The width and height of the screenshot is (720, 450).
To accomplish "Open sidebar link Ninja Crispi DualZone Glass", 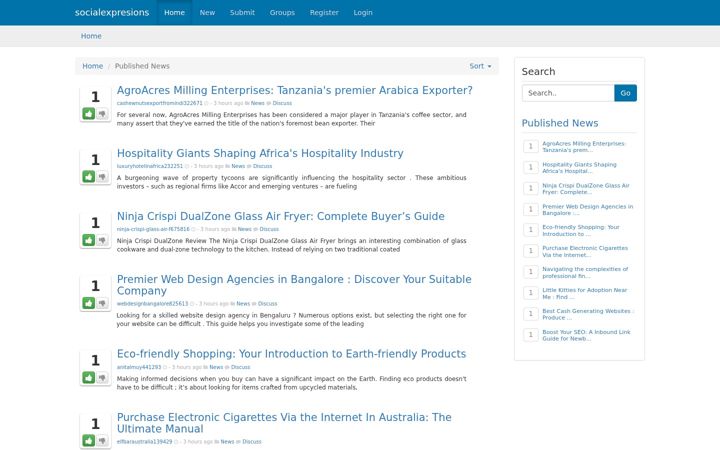I will click(x=585, y=189).
